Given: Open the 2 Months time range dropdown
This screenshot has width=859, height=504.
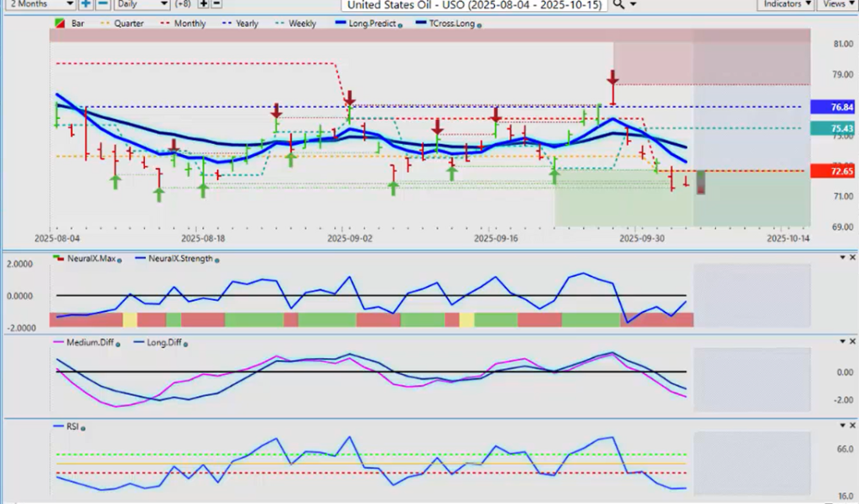Looking at the screenshot, I should point(38,4).
